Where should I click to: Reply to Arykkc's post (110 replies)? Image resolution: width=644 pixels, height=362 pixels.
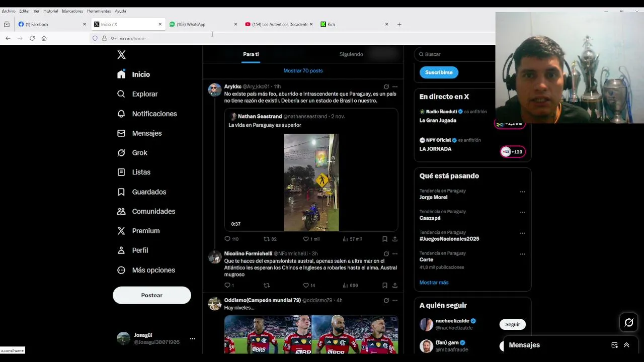tap(232, 239)
